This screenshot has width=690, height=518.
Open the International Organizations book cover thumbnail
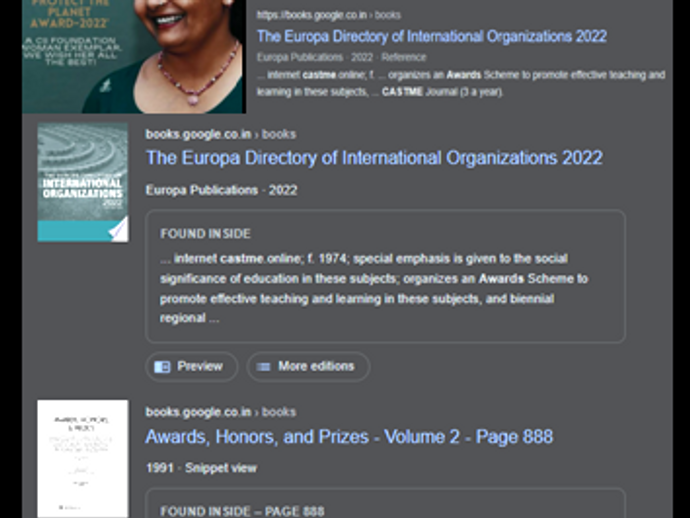coord(83,182)
